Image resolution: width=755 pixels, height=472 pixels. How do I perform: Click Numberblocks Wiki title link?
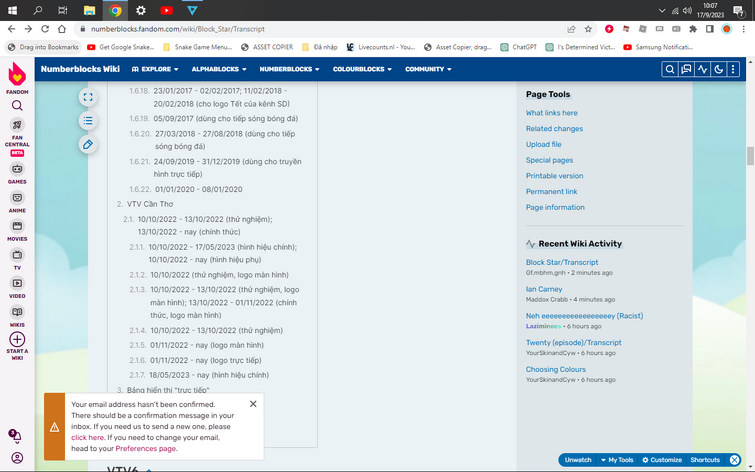click(80, 69)
